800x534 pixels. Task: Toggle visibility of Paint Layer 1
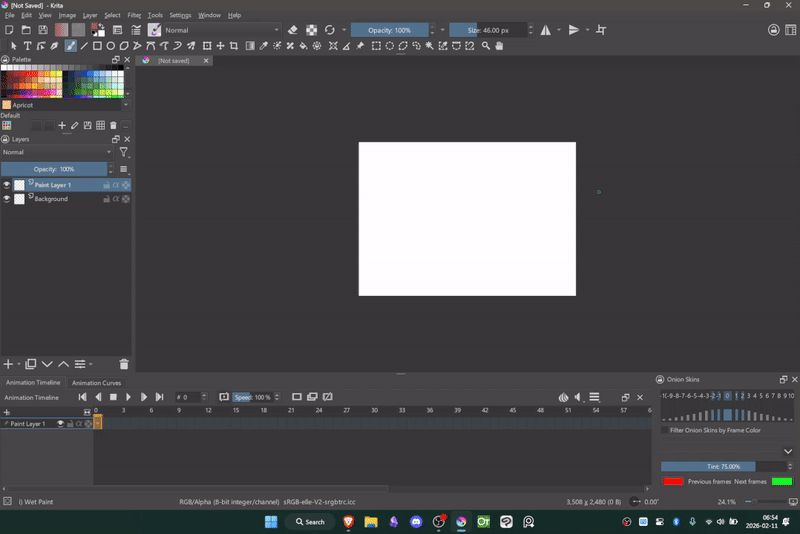[6, 185]
